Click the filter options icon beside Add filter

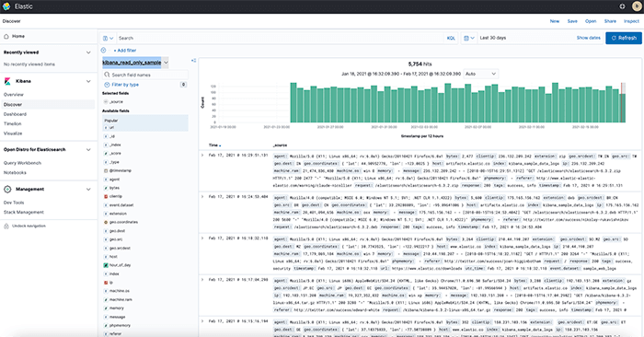click(x=103, y=50)
